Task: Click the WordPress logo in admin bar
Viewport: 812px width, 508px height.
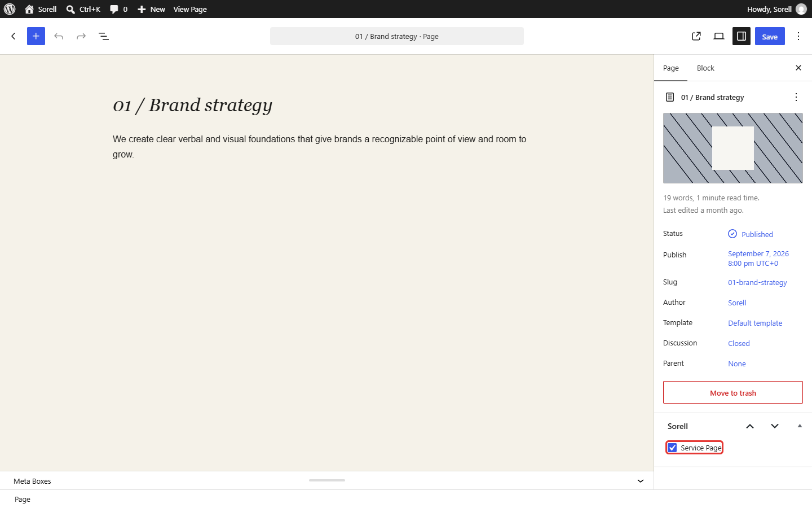Action: 10,9
